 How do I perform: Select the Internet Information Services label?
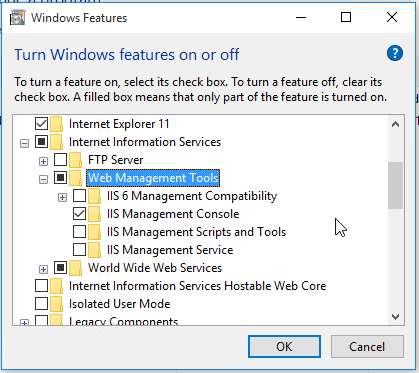point(145,142)
